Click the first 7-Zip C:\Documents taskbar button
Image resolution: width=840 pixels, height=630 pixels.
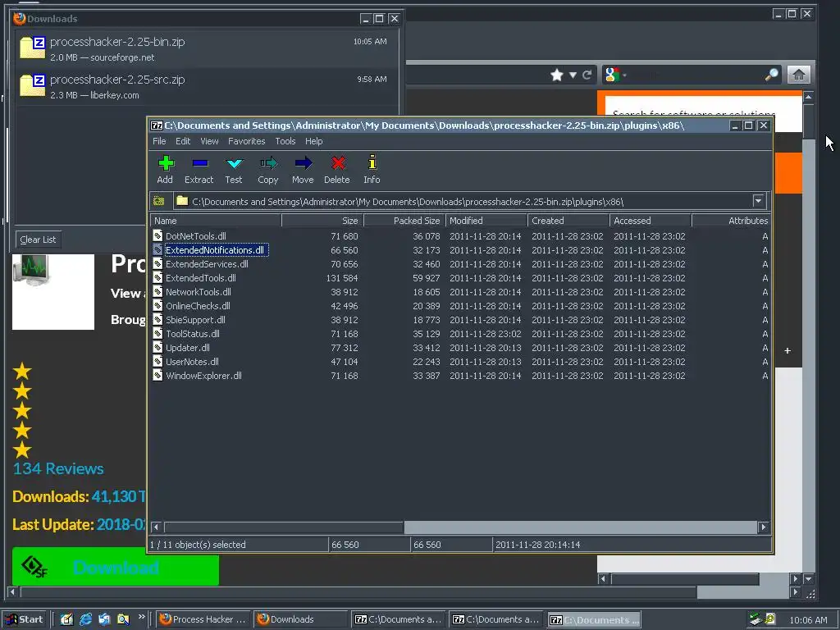(398, 619)
